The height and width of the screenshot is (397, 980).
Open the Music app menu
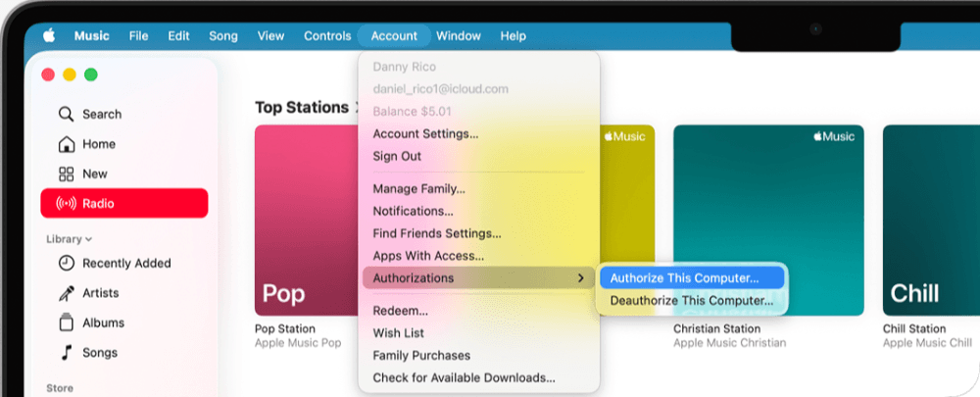click(x=92, y=35)
